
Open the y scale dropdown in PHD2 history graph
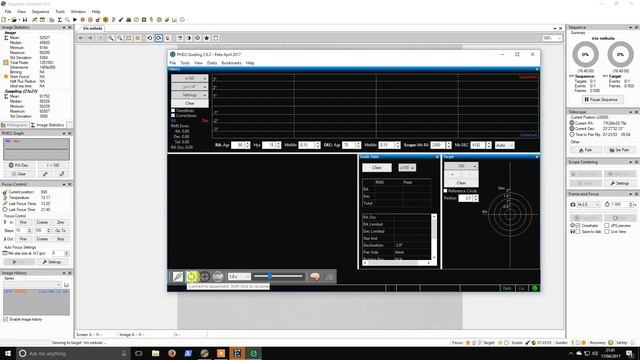click(x=190, y=87)
